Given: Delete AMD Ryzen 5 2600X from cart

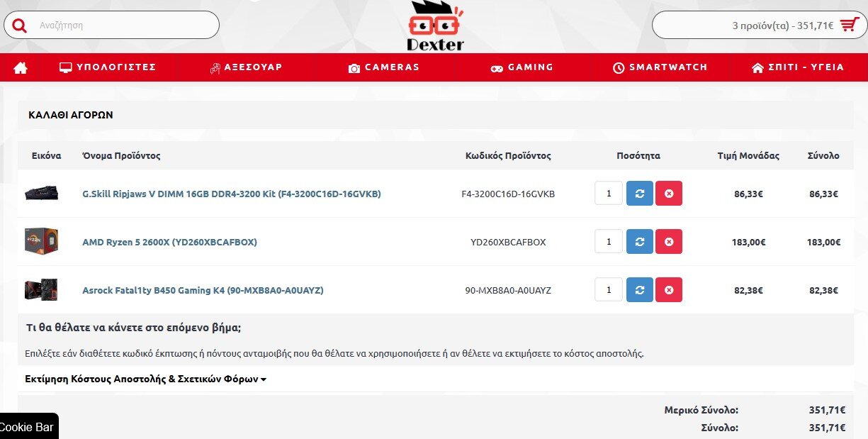Looking at the screenshot, I should (669, 242).
